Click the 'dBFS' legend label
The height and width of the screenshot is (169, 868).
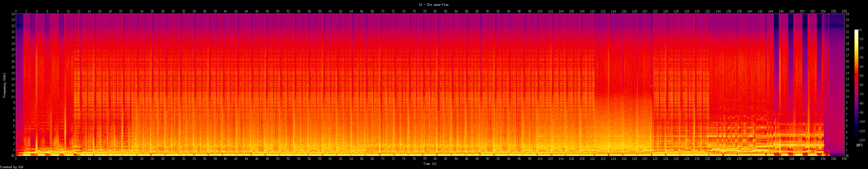[859, 145]
